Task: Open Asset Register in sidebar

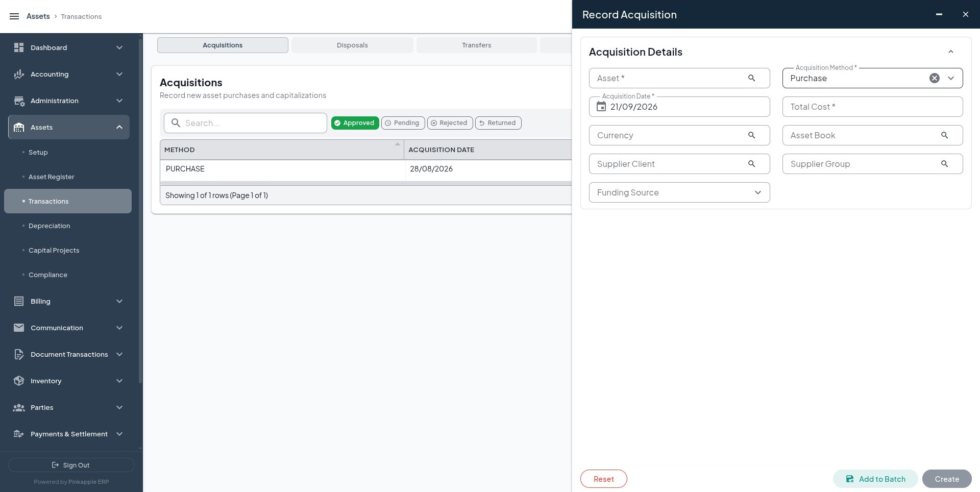Action: click(52, 177)
